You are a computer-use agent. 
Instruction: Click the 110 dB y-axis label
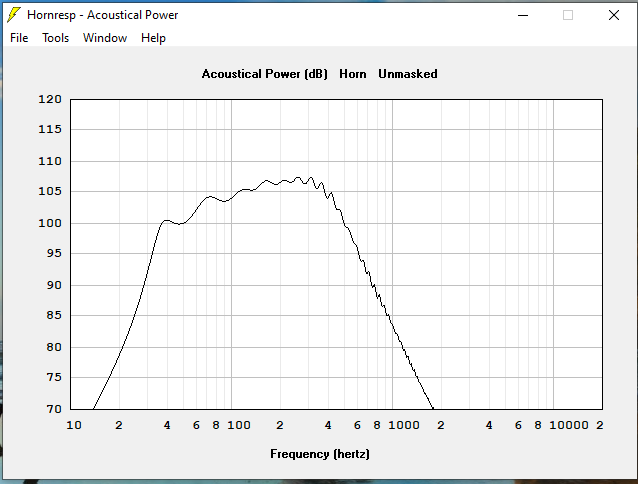50,161
